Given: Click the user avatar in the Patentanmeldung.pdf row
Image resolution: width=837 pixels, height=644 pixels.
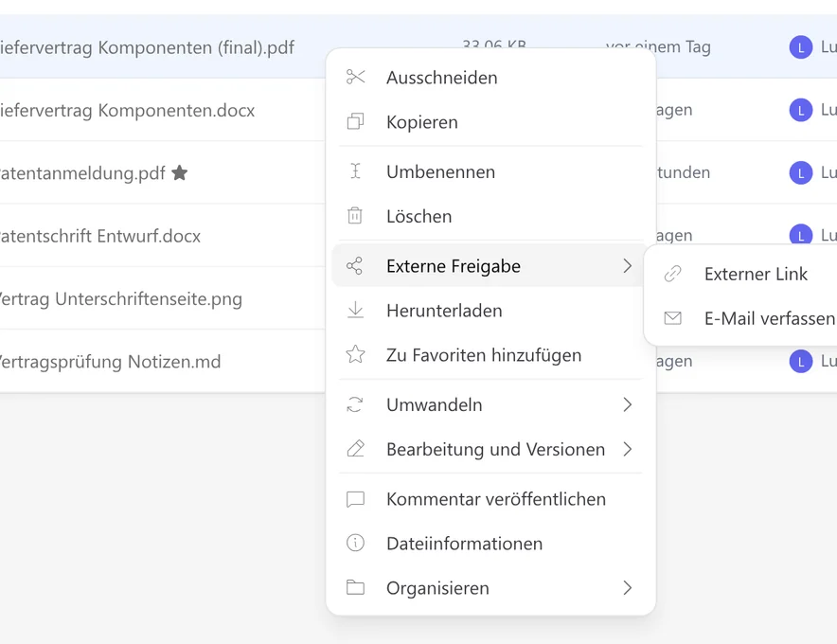Looking at the screenshot, I should click(801, 172).
